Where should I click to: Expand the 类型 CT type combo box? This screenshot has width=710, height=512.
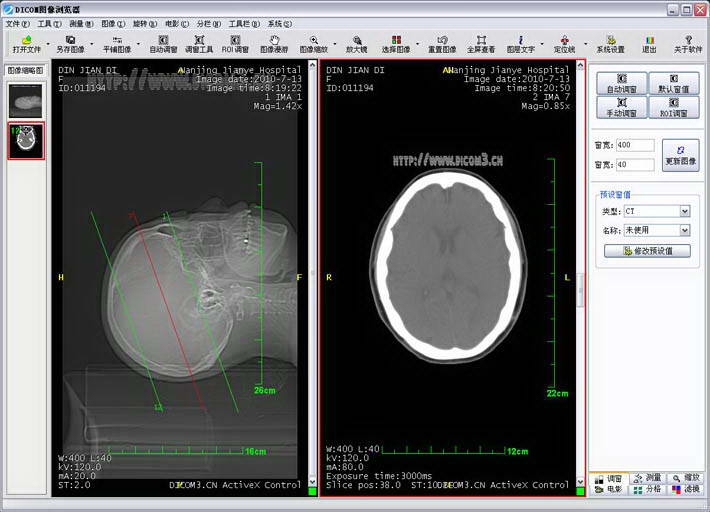pos(685,211)
